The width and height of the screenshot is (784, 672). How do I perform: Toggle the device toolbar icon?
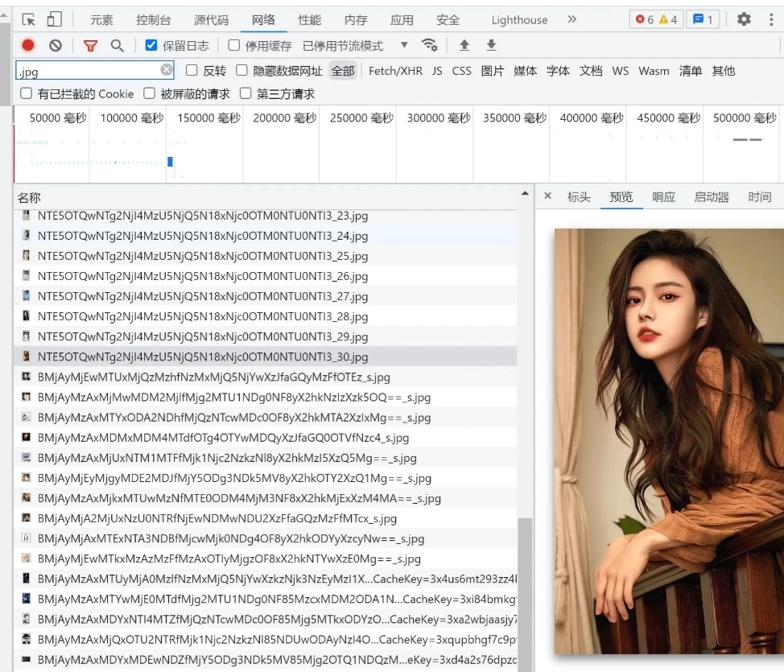tap(54, 19)
